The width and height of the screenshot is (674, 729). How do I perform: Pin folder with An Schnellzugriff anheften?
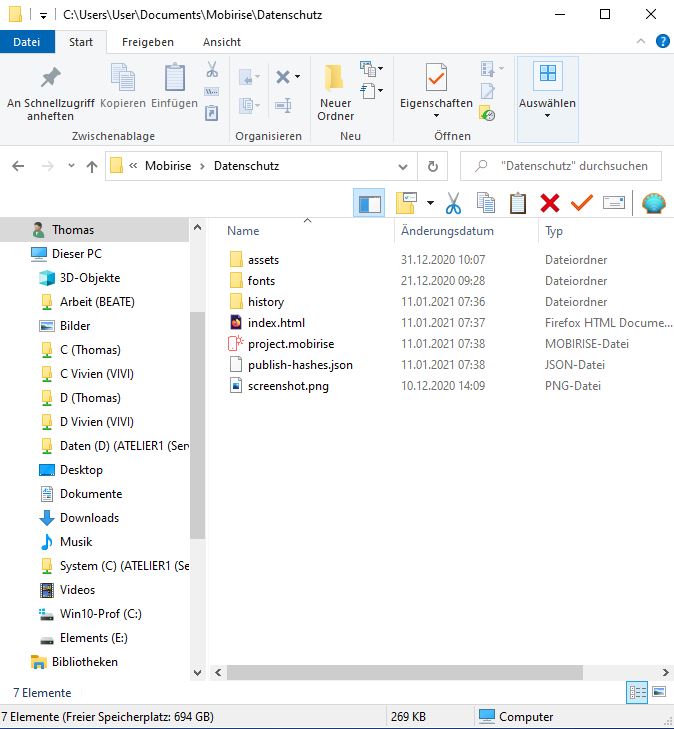pyautogui.click(x=50, y=92)
